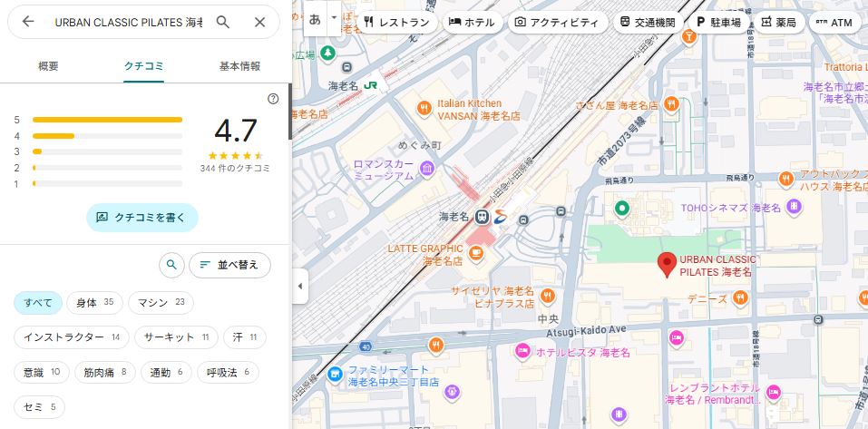The height and width of the screenshot is (429, 868).
Task: Open the review rating help question icon
Action: click(273, 99)
